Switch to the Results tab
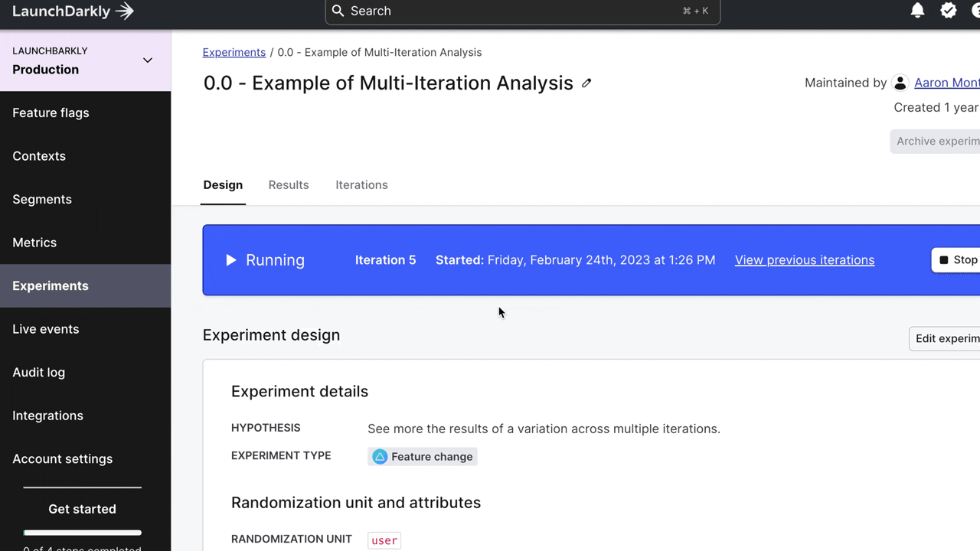This screenshot has height=551, width=980. point(289,185)
